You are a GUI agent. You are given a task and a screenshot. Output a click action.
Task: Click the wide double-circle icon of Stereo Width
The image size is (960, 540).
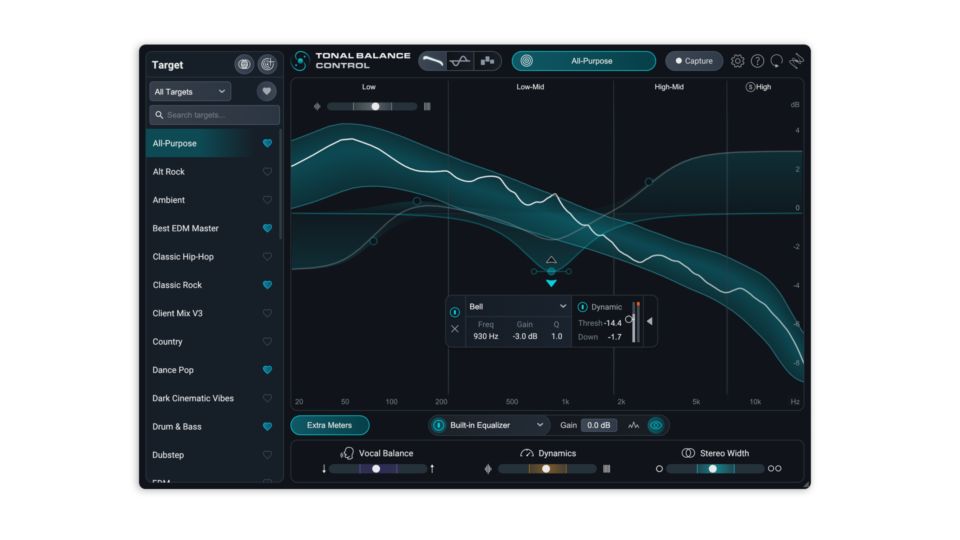tap(774, 469)
